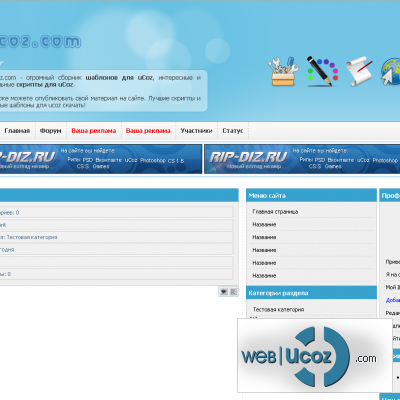Click the small icon right of comment icon
This screenshot has height=400, width=400.
tap(233, 292)
